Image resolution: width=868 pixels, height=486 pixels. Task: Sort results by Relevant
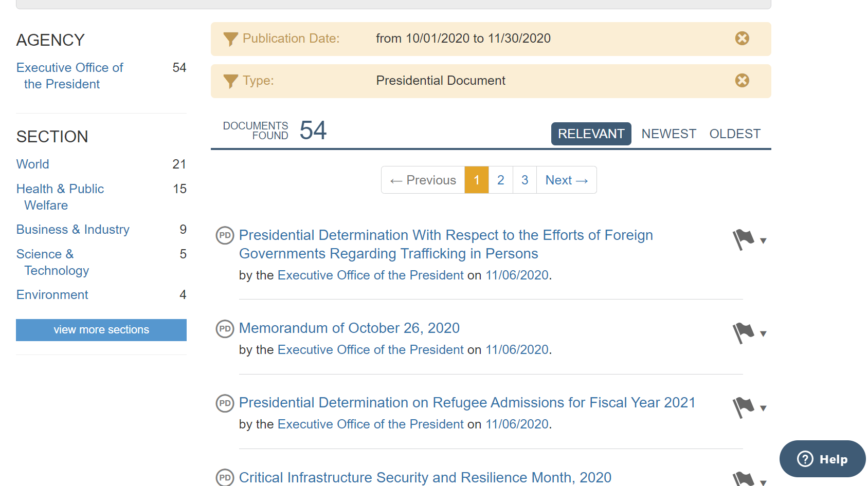(x=591, y=134)
